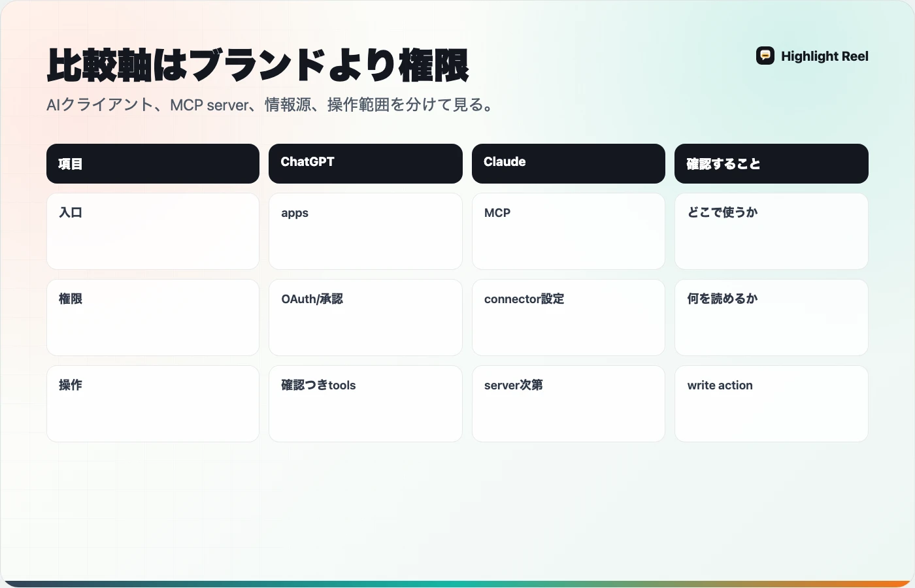The height and width of the screenshot is (588, 915).
Task: Click the どこで使うか cell
Action: pos(771,231)
